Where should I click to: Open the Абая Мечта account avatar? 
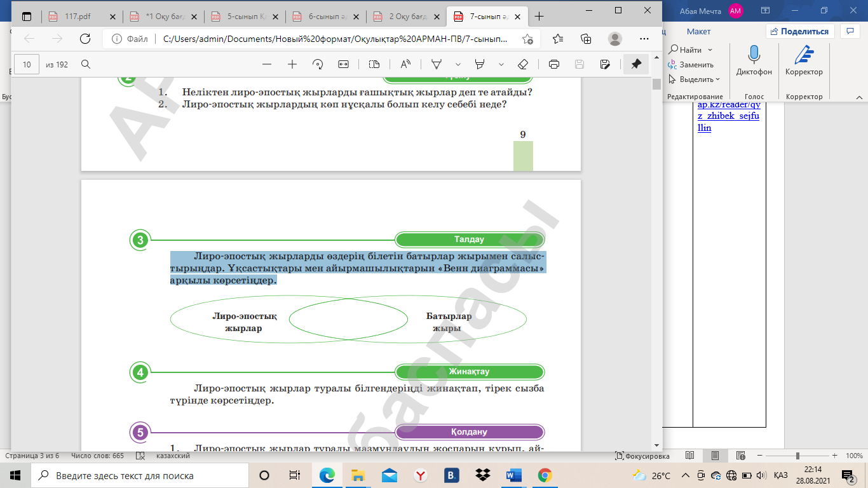[736, 10]
